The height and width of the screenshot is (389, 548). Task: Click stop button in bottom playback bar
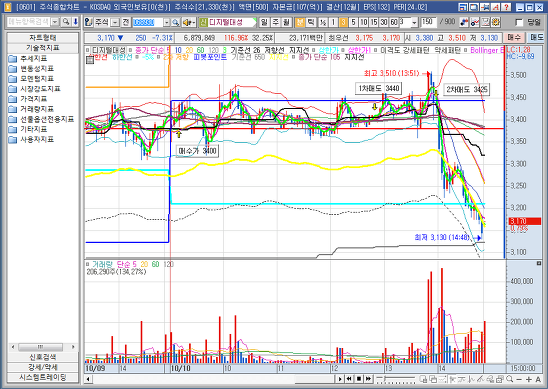pyautogui.click(x=359, y=379)
